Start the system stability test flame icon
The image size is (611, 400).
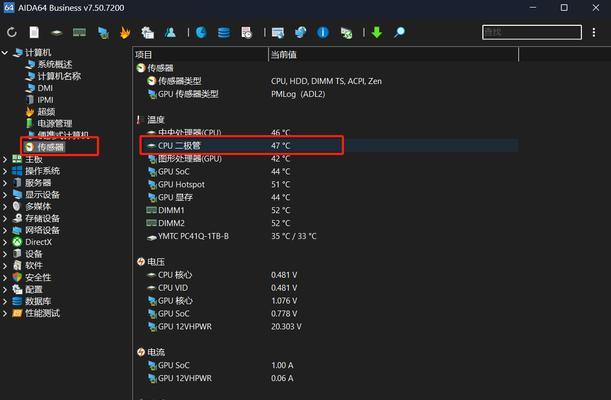tap(125, 33)
